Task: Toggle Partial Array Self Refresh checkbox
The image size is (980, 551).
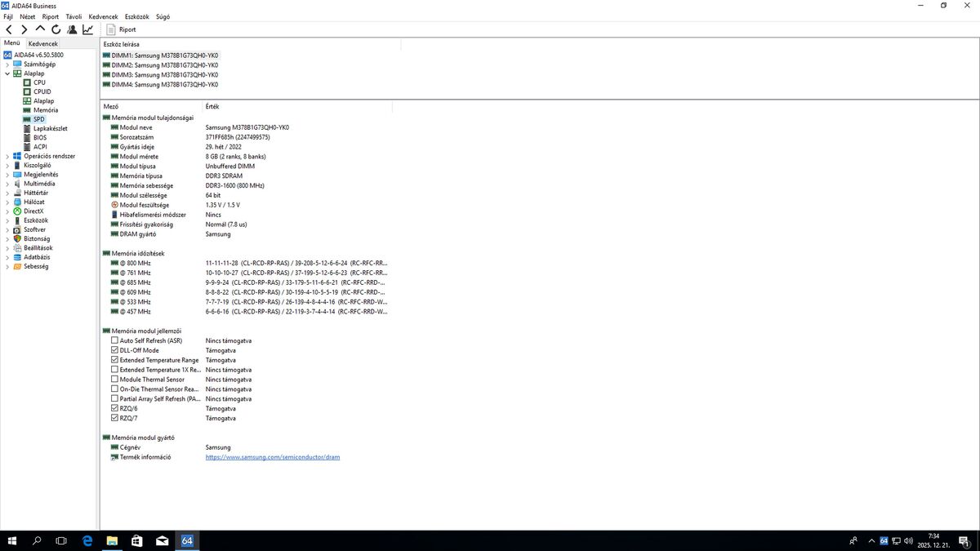Action: (x=114, y=398)
